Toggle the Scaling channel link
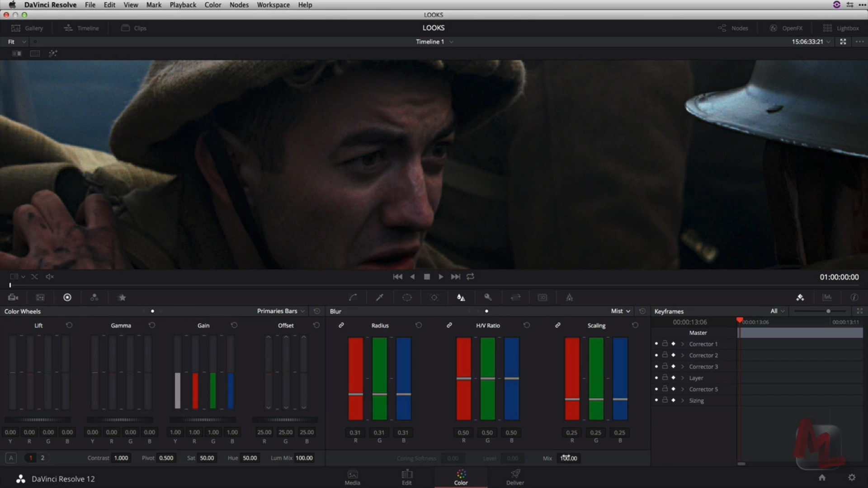868x488 pixels. pos(558,325)
